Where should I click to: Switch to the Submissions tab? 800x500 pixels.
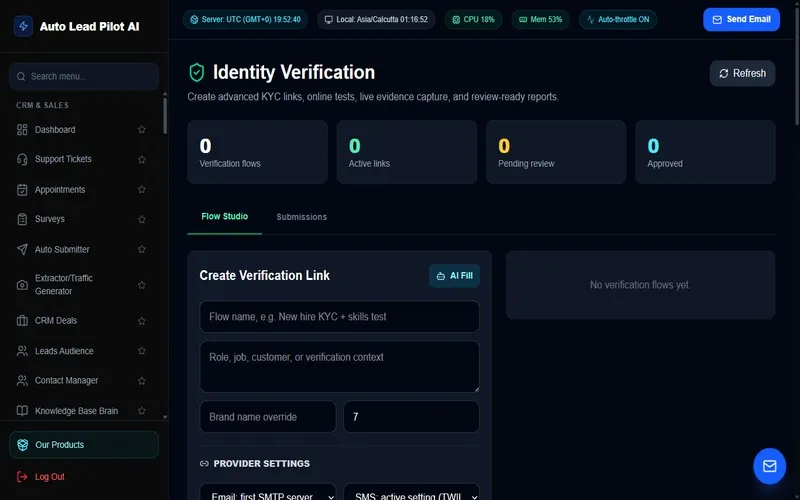tap(302, 217)
